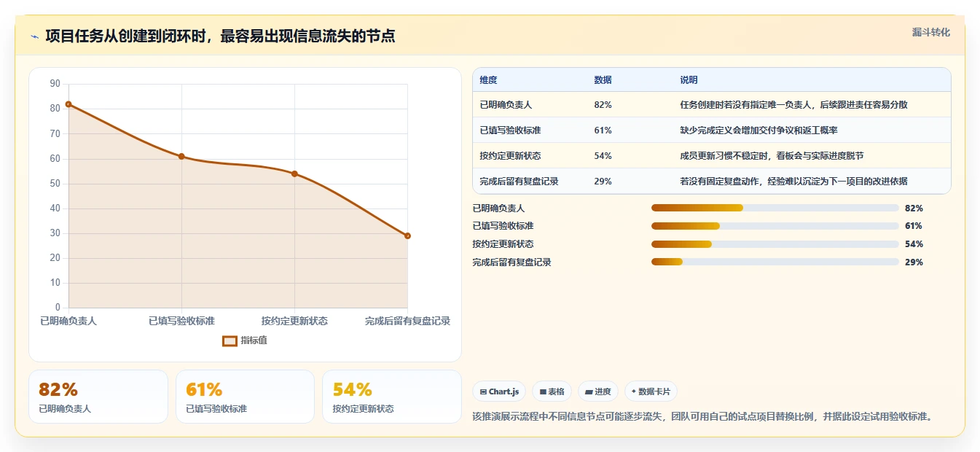Screen dimensions: 980x452
Task: Click the 54% value in the table
Action: [603, 155]
